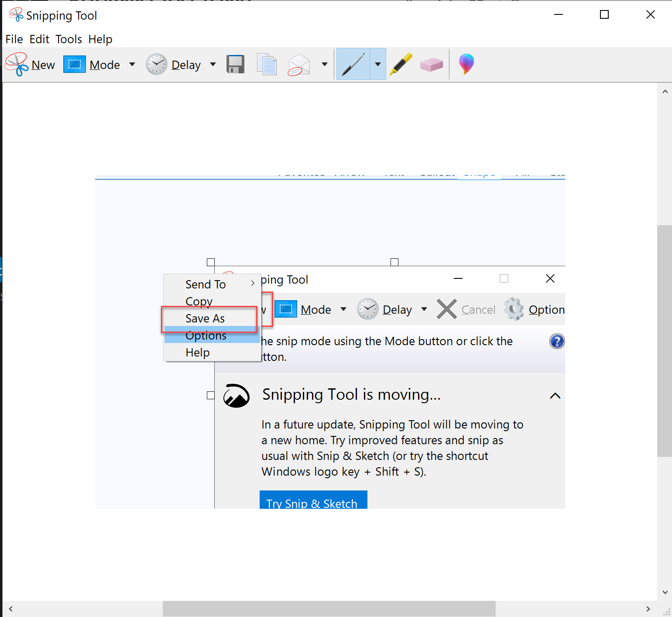
Task: Open the Tools menu
Action: pyautogui.click(x=69, y=39)
